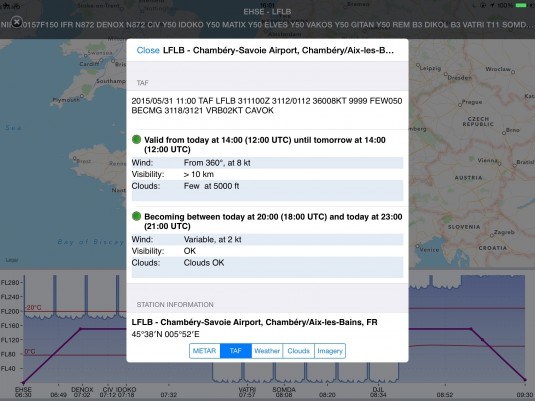This screenshot has height=401, width=535.
Task: Click the 'Few at 5000 ft' clouds value
Action: pyautogui.click(x=211, y=186)
